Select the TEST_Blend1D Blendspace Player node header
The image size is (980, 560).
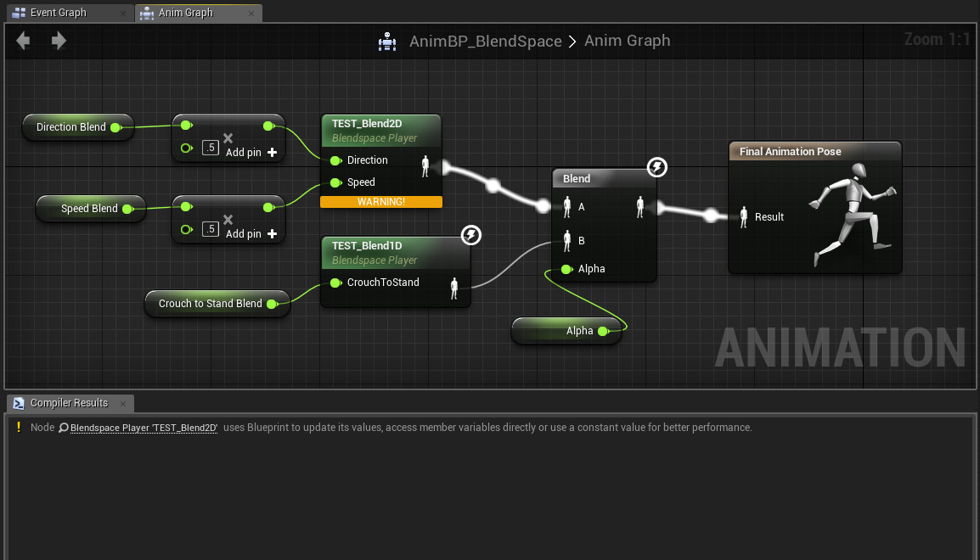[395, 253]
